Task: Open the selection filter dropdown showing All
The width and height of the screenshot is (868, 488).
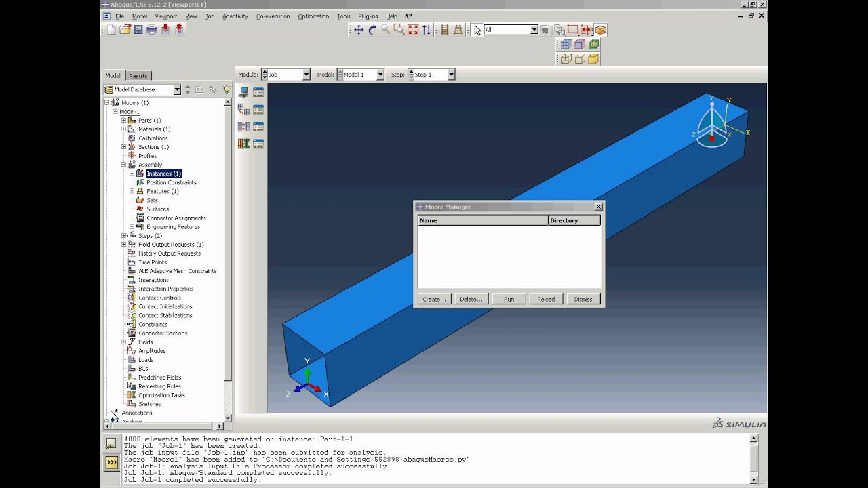Action: pyautogui.click(x=534, y=30)
